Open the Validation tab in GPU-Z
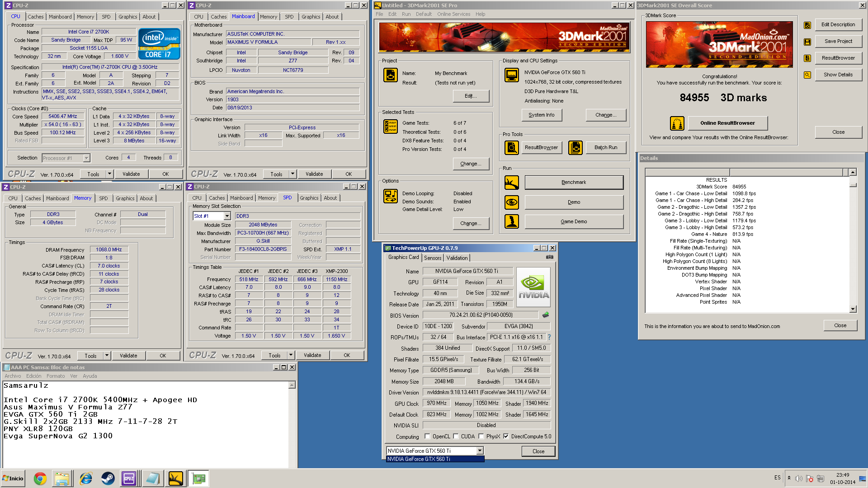The width and height of the screenshot is (868, 488). click(457, 258)
